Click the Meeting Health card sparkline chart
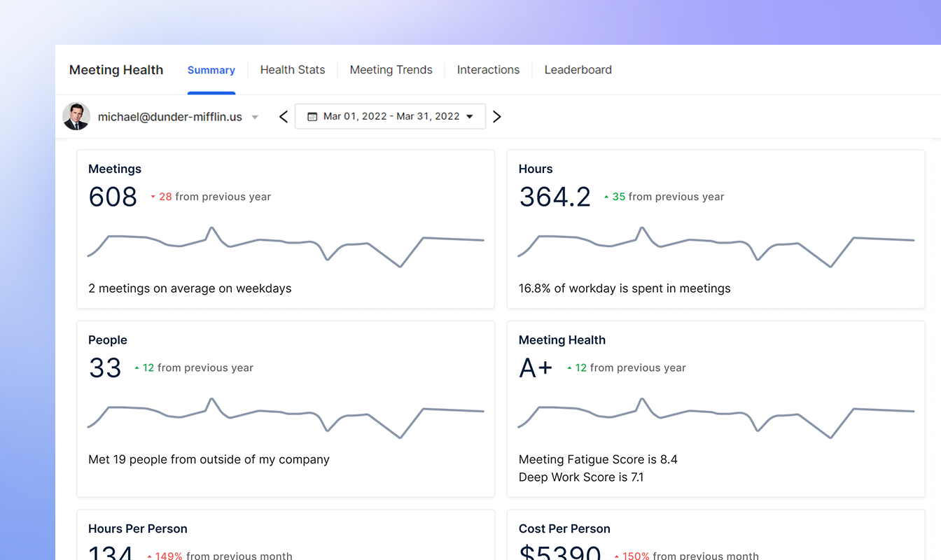This screenshot has width=941, height=560. tap(716, 418)
